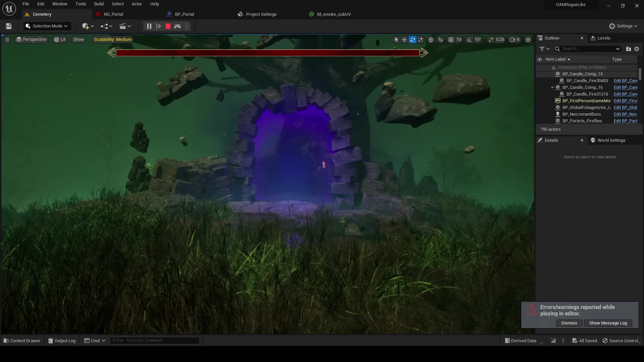This screenshot has height=362, width=644.
Task: Open the Settings dropdown in the toolbar
Action: [x=623, y=26]
